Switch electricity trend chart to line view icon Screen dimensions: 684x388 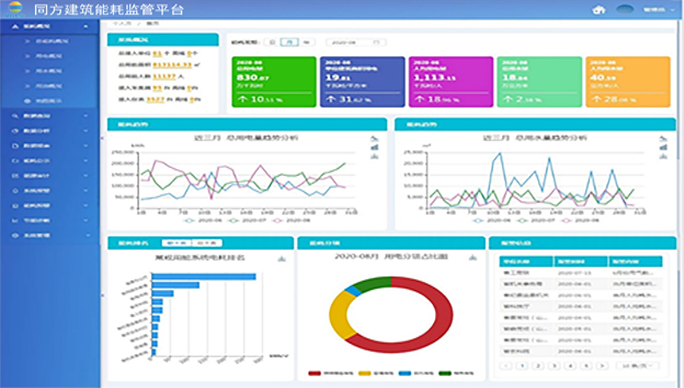375,139
